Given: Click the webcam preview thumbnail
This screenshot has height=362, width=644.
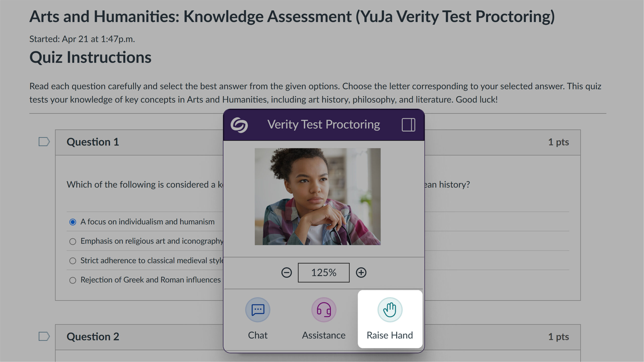Looking at the screenshot, I should [317, 197].
